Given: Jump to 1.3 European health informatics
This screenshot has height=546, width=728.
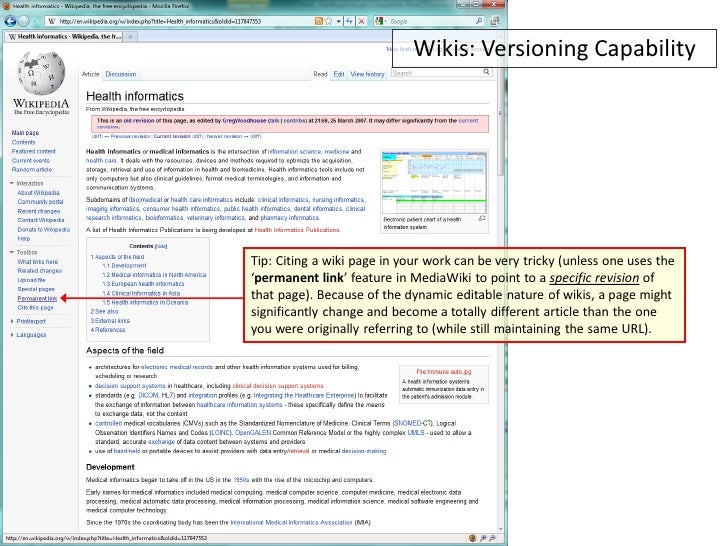Looking at the screenshot, I should (x=143, y=284).
